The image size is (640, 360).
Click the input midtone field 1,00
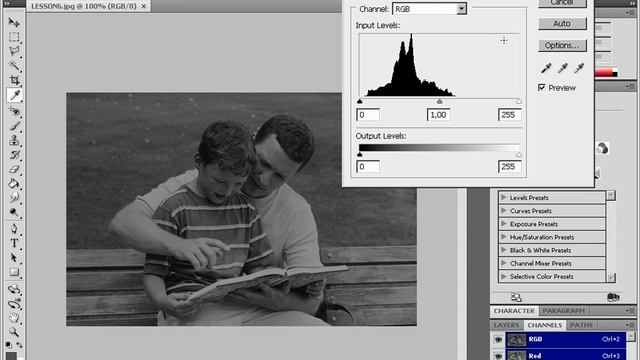(x=438, y=115)
